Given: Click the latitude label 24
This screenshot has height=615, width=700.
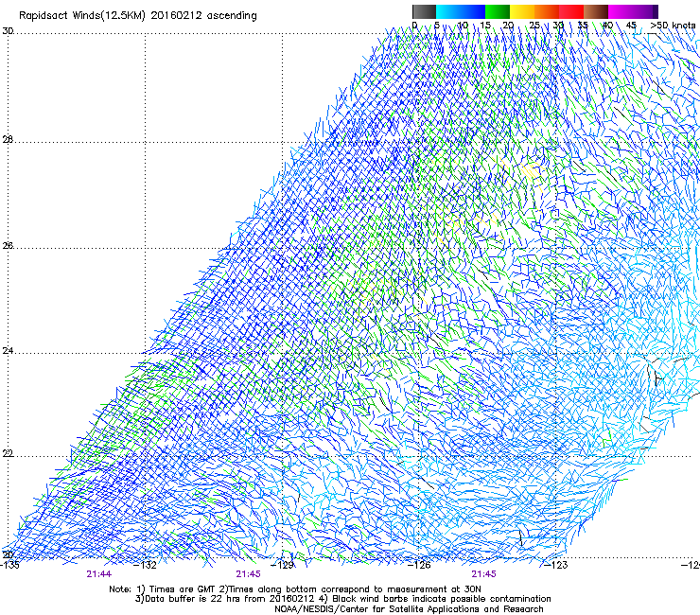Looking at the screenshot, I should 8,351.
